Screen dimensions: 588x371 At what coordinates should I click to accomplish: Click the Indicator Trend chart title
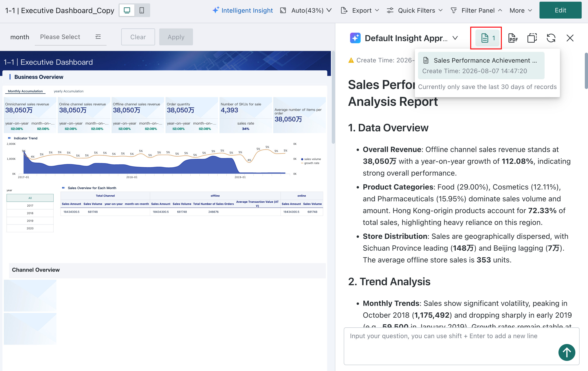point(26,138)
